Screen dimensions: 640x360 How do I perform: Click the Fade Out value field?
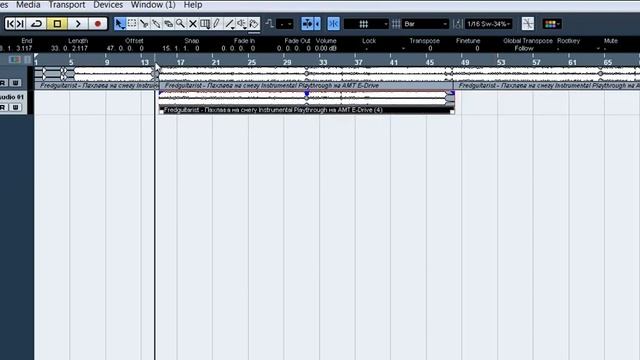(294, 48)
